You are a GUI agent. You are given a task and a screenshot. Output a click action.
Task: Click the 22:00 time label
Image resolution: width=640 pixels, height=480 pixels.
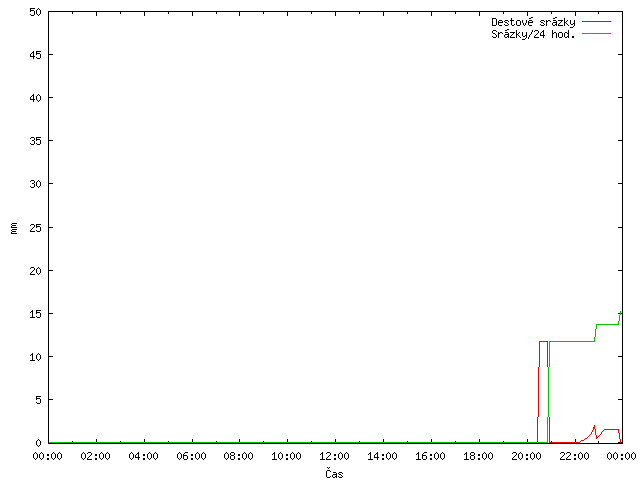[574, 456]
